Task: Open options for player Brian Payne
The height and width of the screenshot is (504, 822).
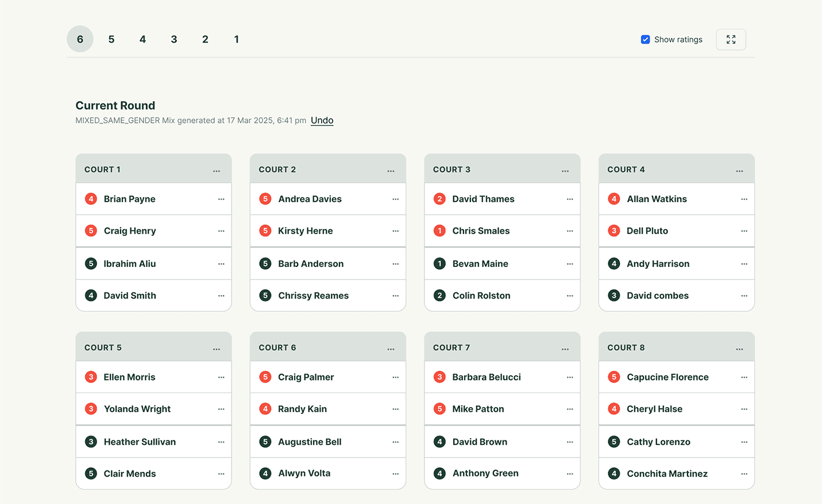Action: [x=222, y=199]
